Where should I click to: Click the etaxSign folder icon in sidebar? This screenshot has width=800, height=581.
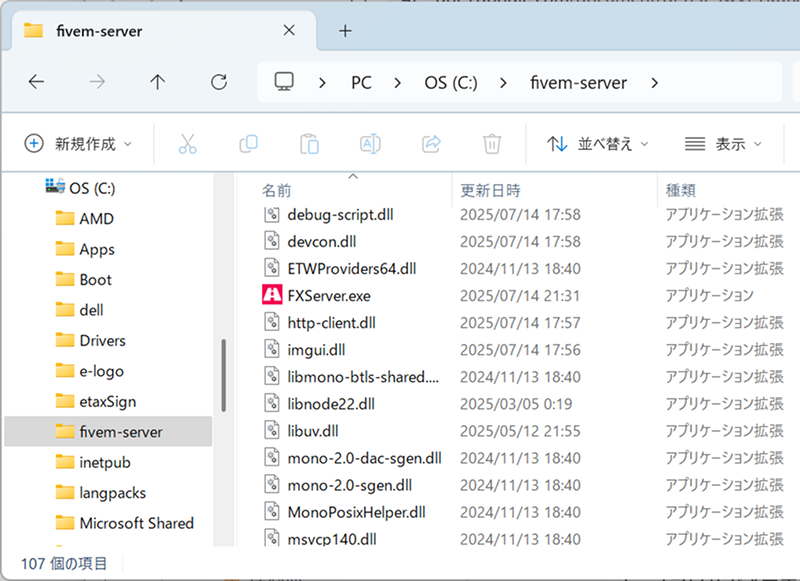point(65,401)
